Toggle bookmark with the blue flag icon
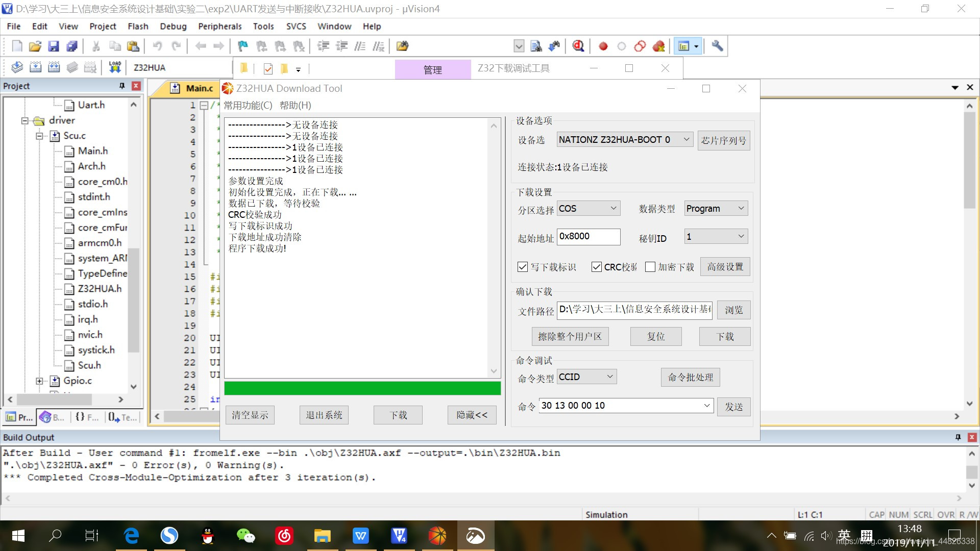This screenshot has height=551, width=980. [243, 46]
